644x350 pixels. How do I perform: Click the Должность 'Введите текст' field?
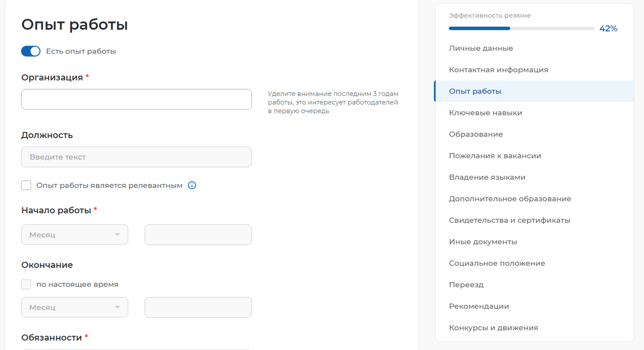coord(136,157)
